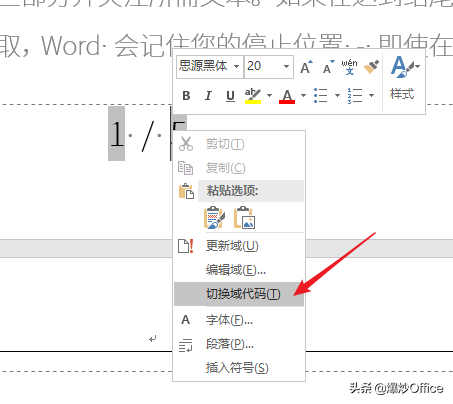Open 字体(F)... Font dialog

[239, 320]
